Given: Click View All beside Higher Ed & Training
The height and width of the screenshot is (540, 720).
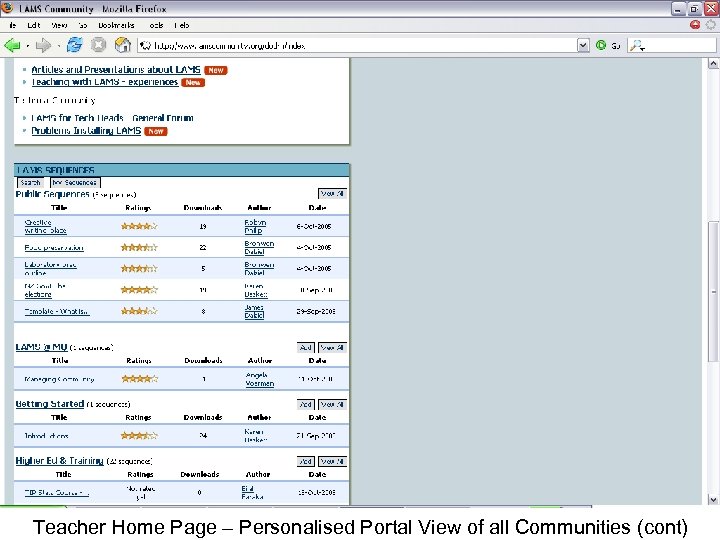Looking at the screenshot, I should coord(332,461).
